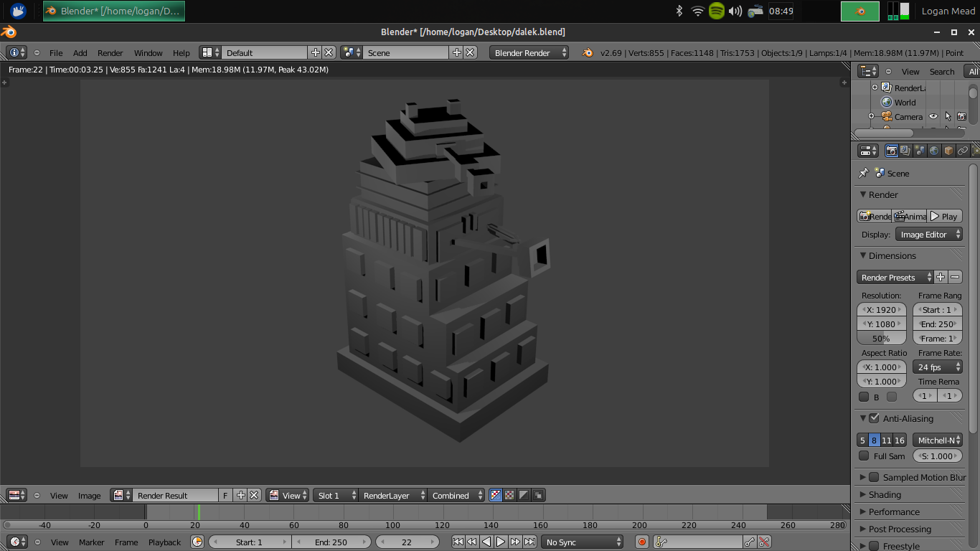Open the Render Layers properties tab
980x551 pixels.
pyautogui.click(x=905, y=151)
